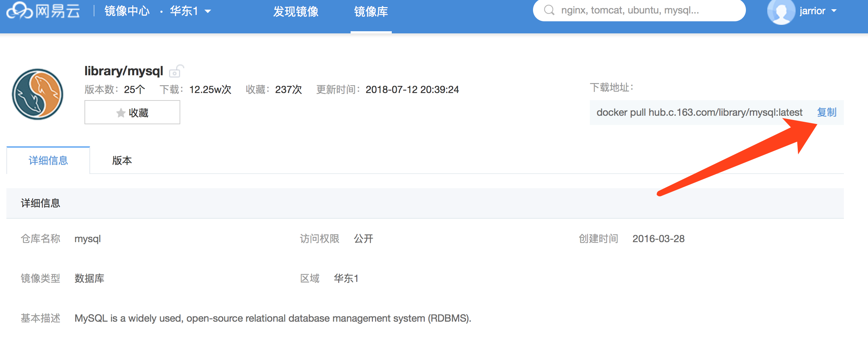Click the 25个 version count
This screenshot has height=338, width=868.
click(134, 89)
